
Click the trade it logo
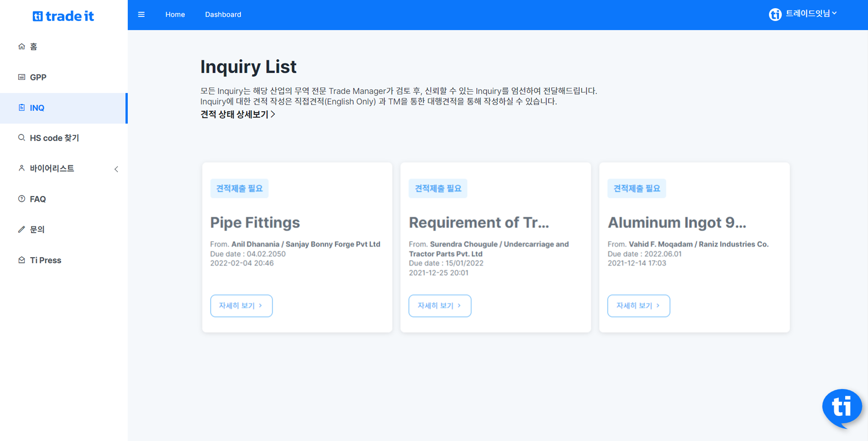pos(63,16)
